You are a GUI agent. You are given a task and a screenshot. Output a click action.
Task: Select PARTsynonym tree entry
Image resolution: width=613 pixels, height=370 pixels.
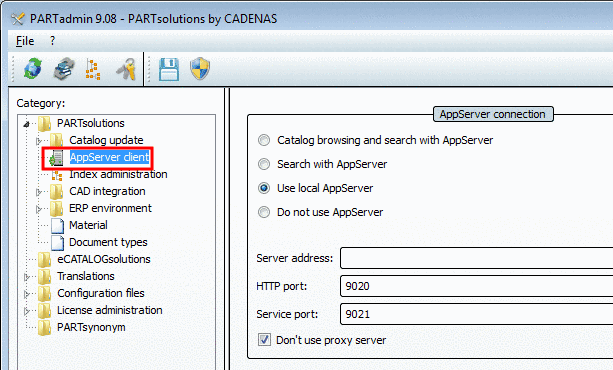pos(91,327)
